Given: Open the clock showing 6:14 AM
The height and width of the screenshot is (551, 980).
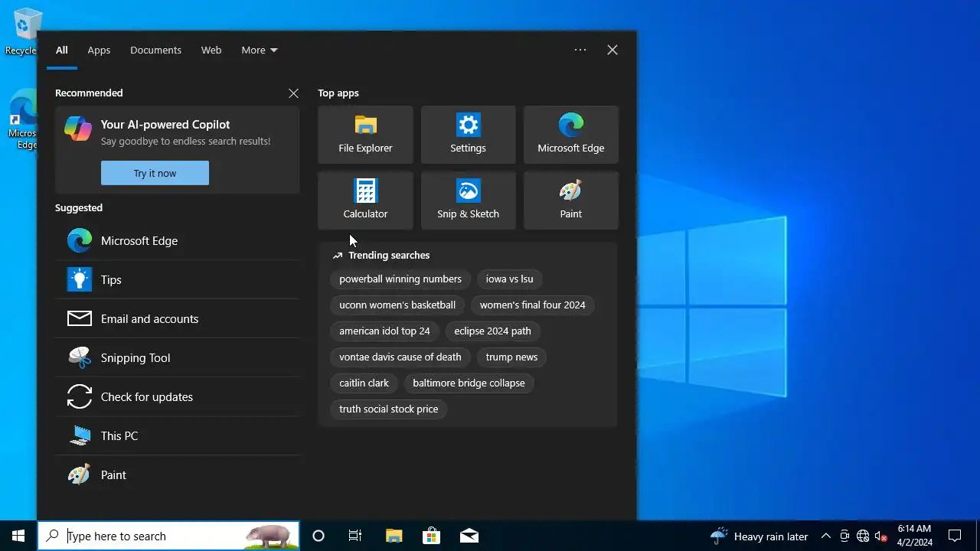Looking at the screenshot, I should coord(915,536).
